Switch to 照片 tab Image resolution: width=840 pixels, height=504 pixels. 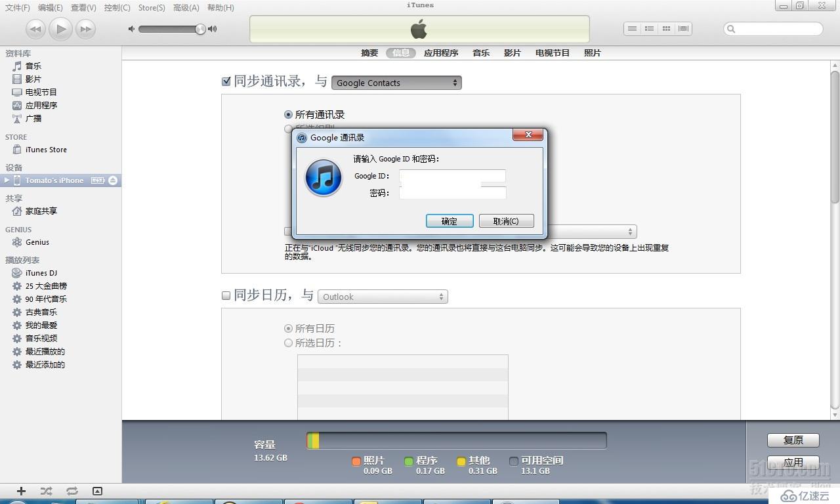pyautogui.click(x=593, y=53)
